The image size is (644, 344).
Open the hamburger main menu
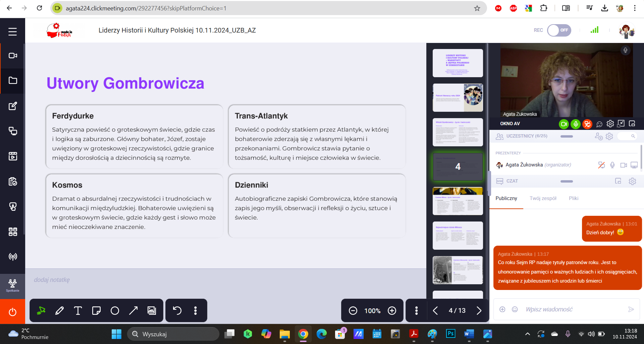pyautogui.click(x=12, y=32)
